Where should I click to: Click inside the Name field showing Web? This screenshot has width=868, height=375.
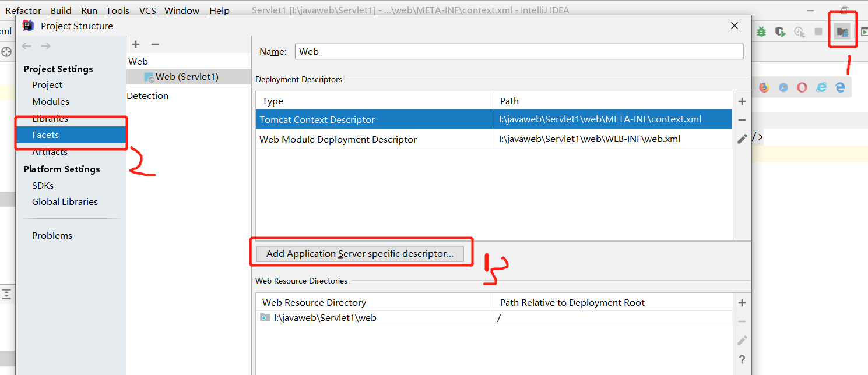point(519,51)
